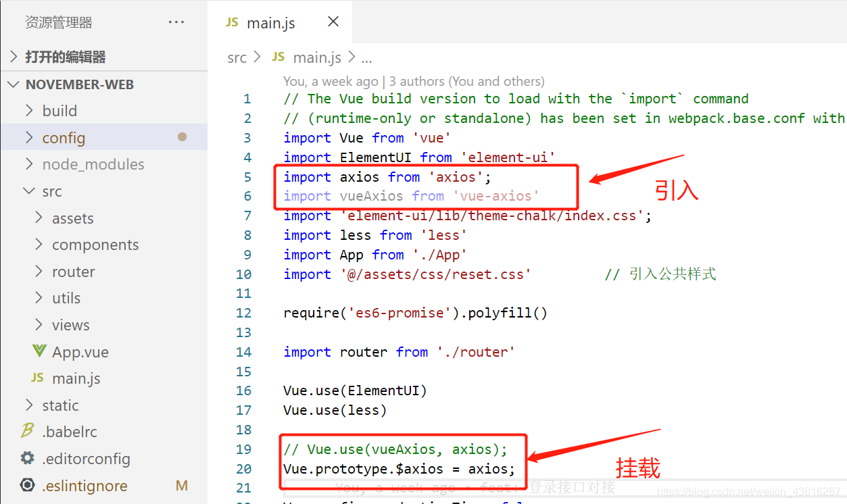Click the src breadcrumb segment

(237, 58)
